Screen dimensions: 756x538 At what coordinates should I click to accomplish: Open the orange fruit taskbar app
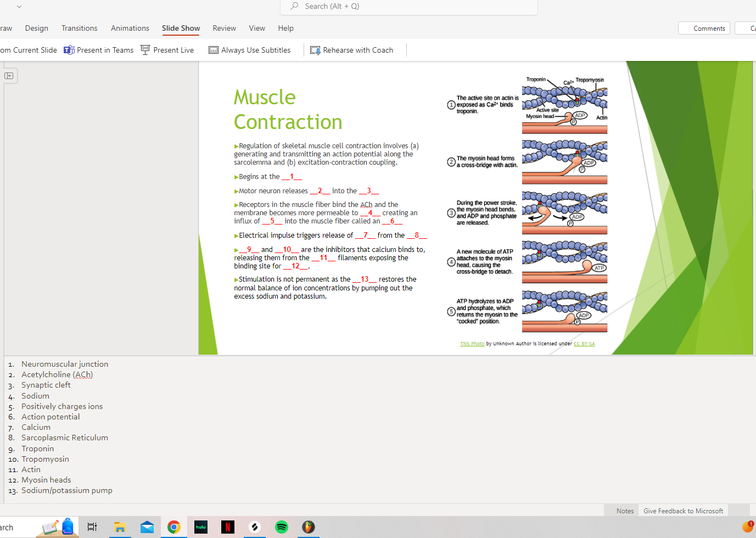pos(309,527)
